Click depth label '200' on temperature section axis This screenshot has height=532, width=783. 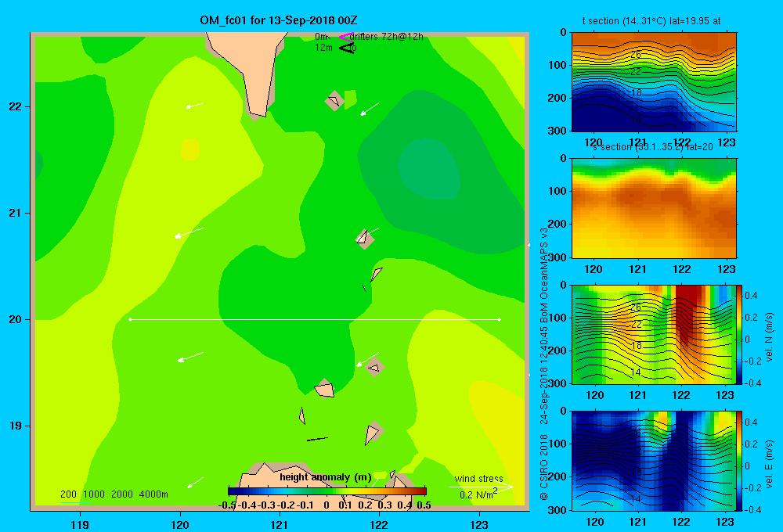pyautogui.click(x=557, y=98)
